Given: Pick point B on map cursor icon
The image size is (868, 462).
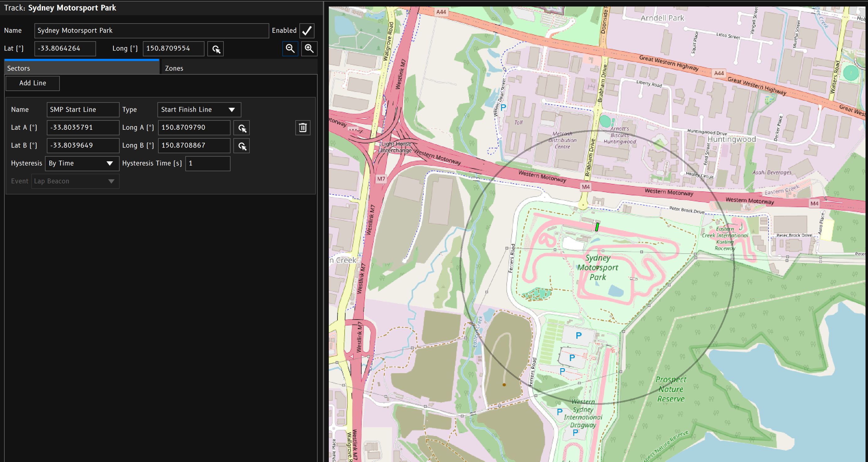Looking at the screenshot, I should tap(242, 146).
